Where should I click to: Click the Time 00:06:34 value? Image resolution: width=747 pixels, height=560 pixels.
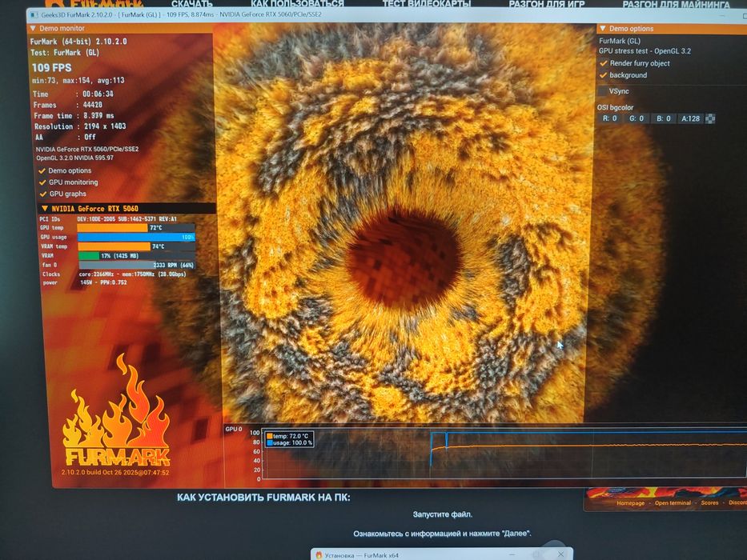pyautogui.click(x=98, y=94)
